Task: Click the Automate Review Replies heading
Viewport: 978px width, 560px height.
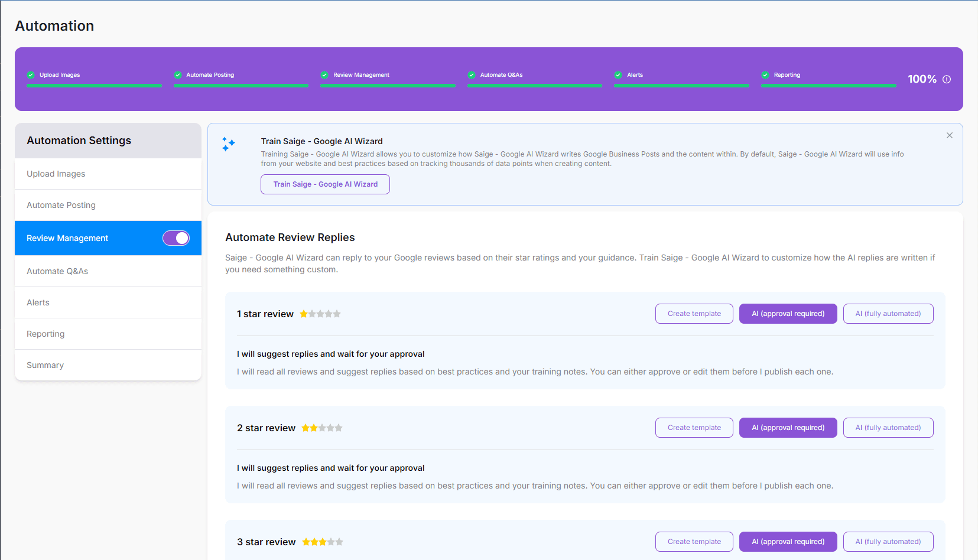Action: 290,237
